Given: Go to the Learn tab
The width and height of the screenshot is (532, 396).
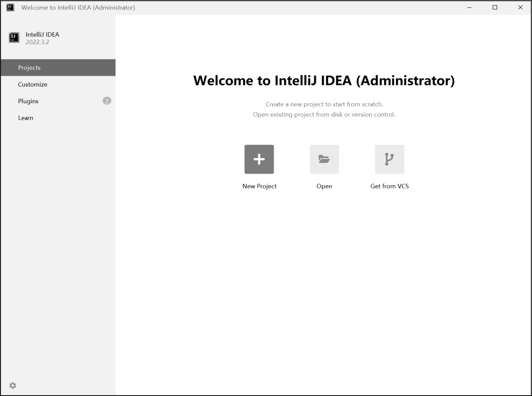Looking at the screenshot, I should click(58, 118).
